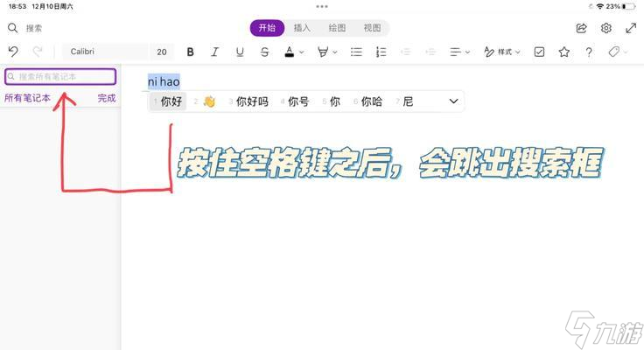Toggle strikethrough formatting

click(264, 52)
